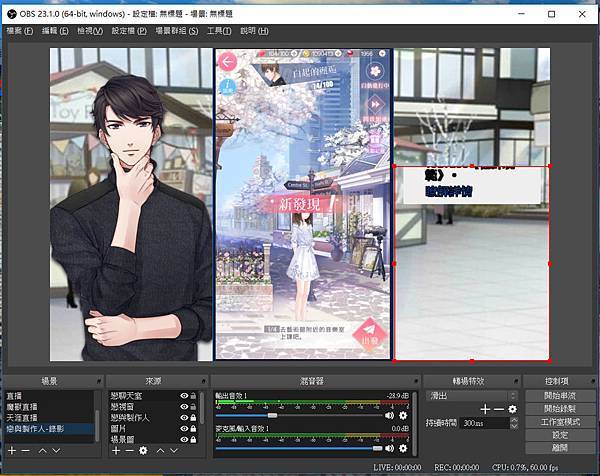Open 設定 from the controls panel
The width and height of the screenshot is (600, 476).
[560, 435]
